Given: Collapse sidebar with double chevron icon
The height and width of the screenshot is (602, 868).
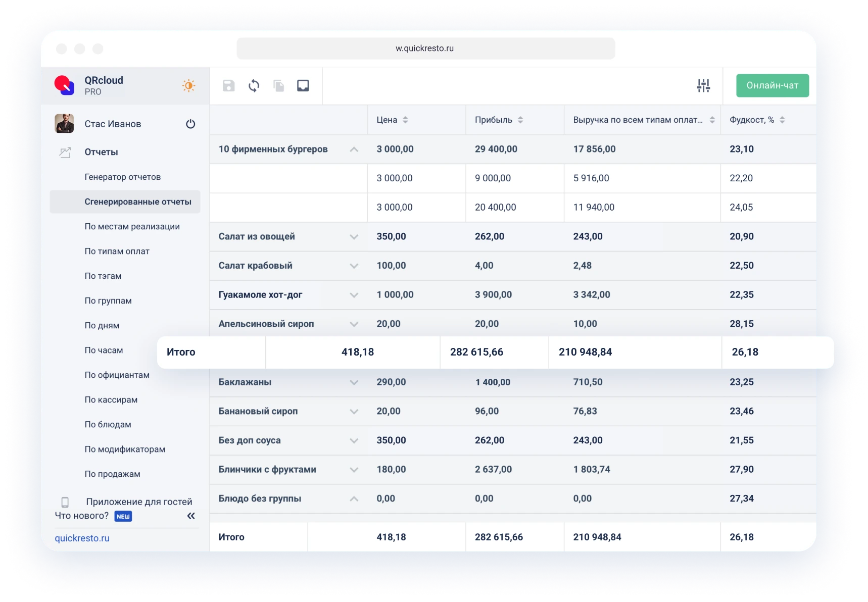Looking at the screenshot, I should click(x=191, y=516).
